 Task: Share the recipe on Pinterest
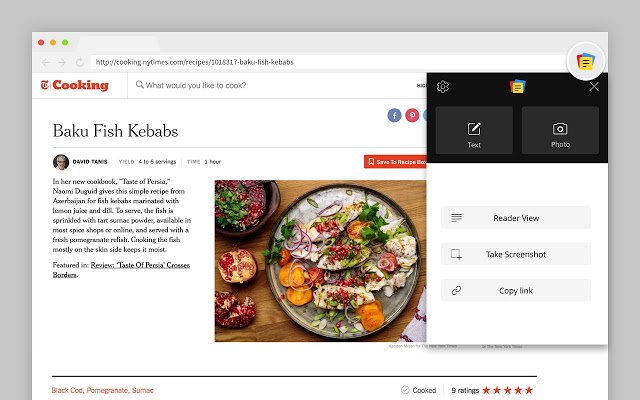click(x=412, y=116)
